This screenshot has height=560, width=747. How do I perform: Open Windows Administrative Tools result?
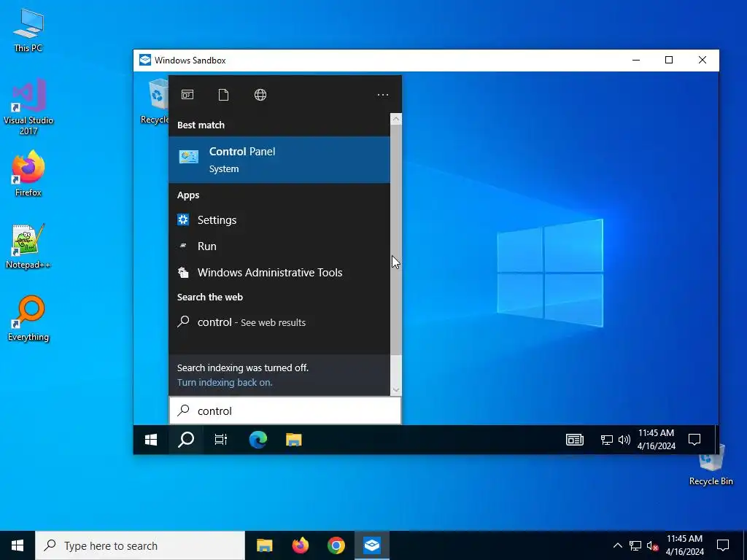pyautogui.click(x=279, y=273)
